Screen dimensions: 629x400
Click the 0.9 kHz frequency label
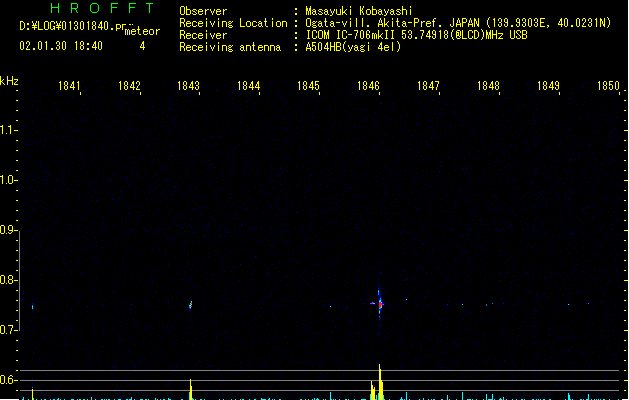coord(7,230)
